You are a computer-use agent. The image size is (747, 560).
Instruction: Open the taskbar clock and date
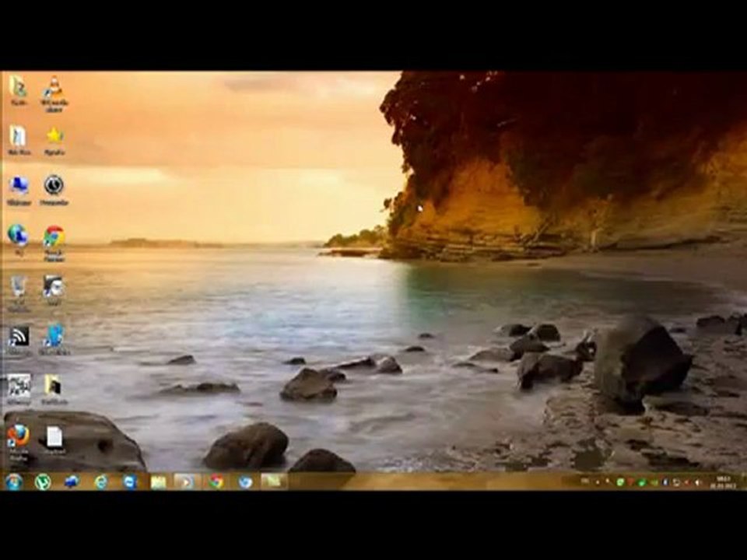click(723, 482)
